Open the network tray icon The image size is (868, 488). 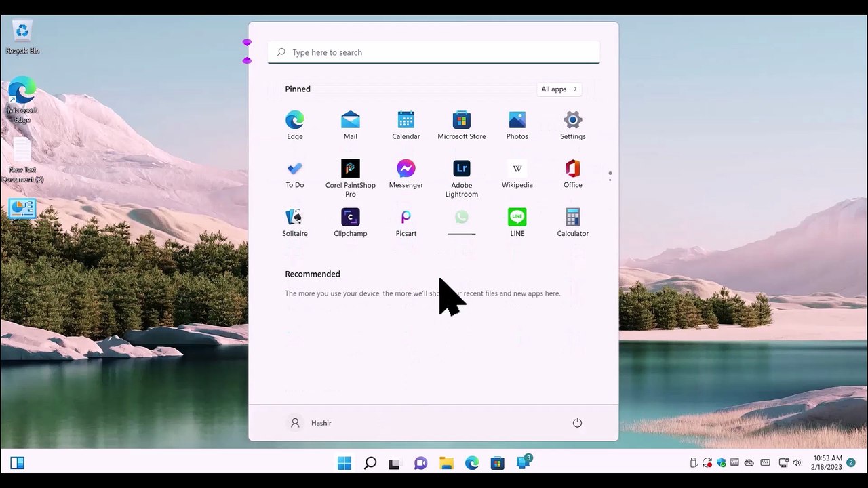click(783, 463)
